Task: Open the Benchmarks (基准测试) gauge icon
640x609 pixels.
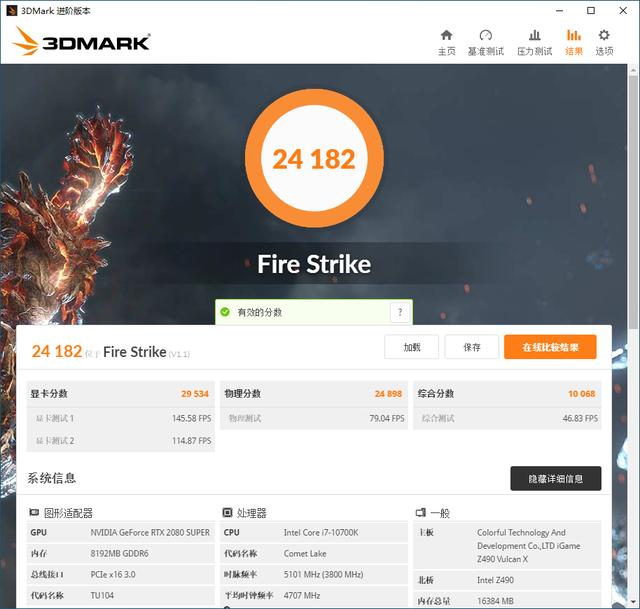Action: [485, 35]
